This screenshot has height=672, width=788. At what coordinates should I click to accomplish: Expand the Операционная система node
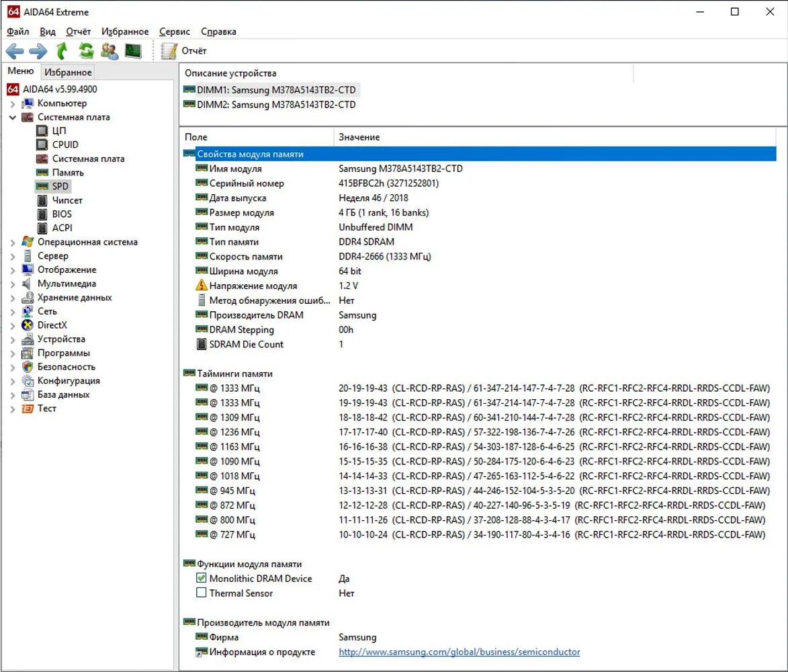click(13, 243)
